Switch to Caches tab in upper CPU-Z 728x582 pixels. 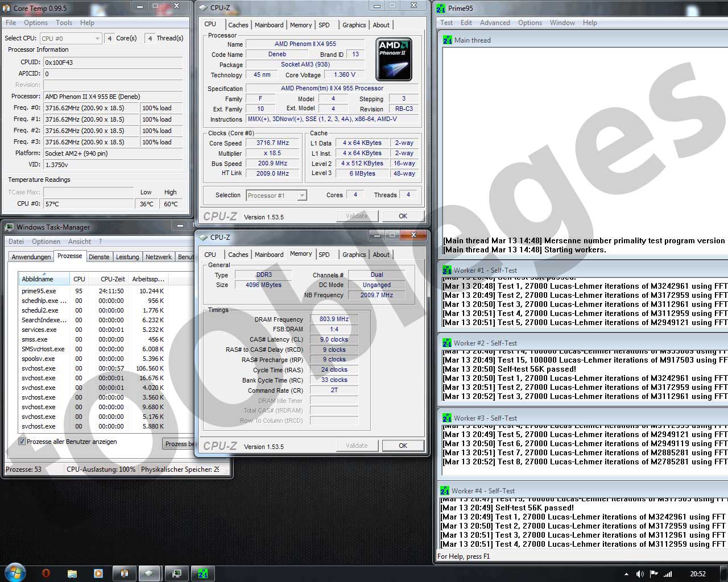[238, 25]
